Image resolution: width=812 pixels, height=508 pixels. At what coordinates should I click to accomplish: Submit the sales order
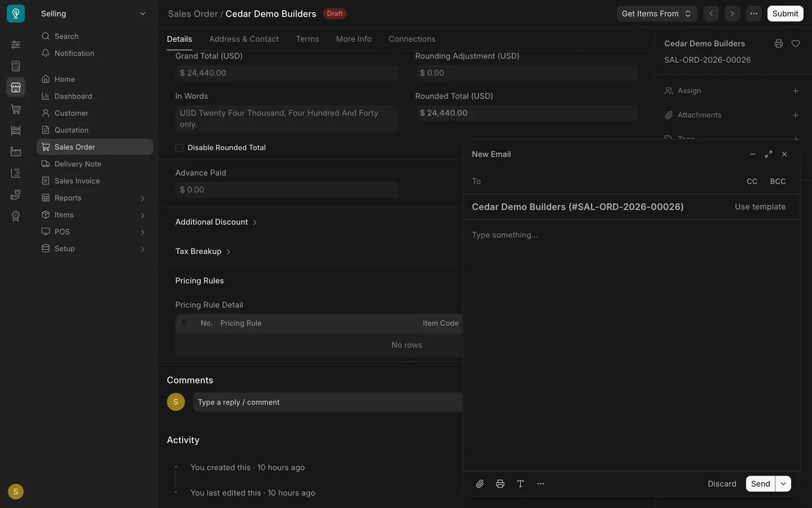tap(785, 13)
